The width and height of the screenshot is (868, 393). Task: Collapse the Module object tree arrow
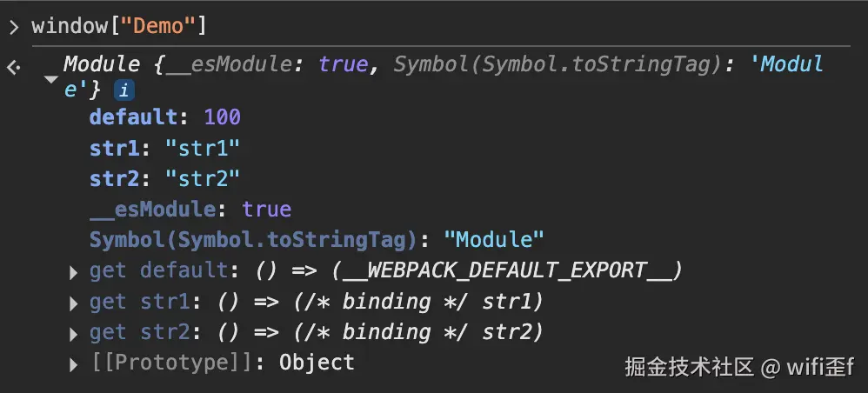(x=51, y=79)
